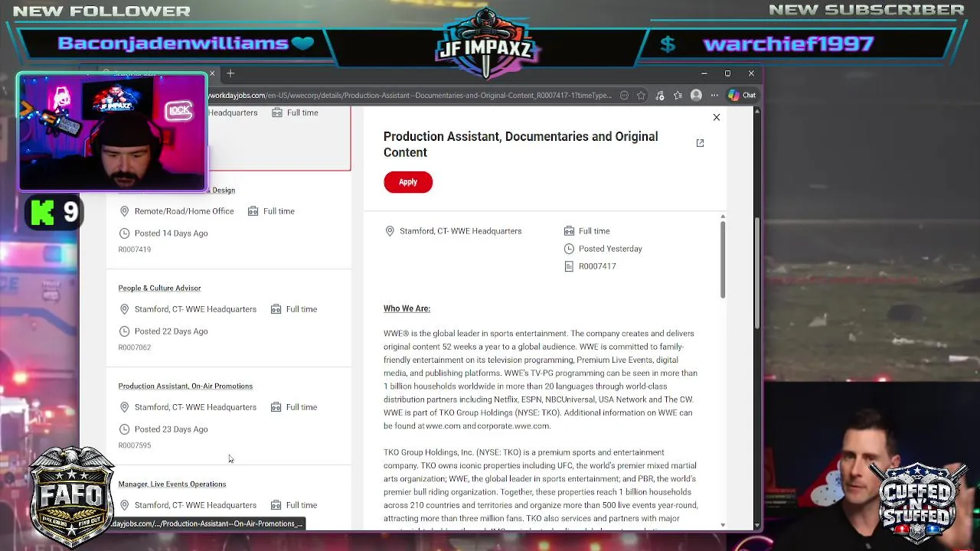Click the job ID document icon by R0007417
The height and width of the screenshot is (551, 980).
569,266
